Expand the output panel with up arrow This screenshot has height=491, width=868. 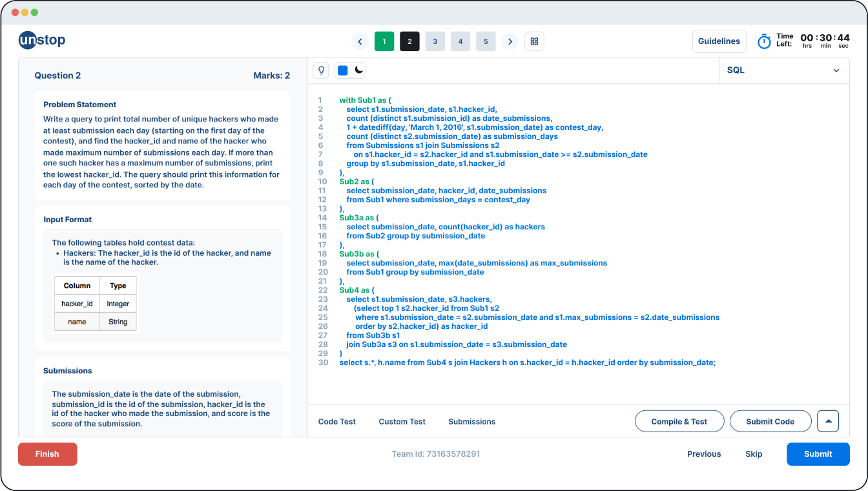[x=828, y=421]
